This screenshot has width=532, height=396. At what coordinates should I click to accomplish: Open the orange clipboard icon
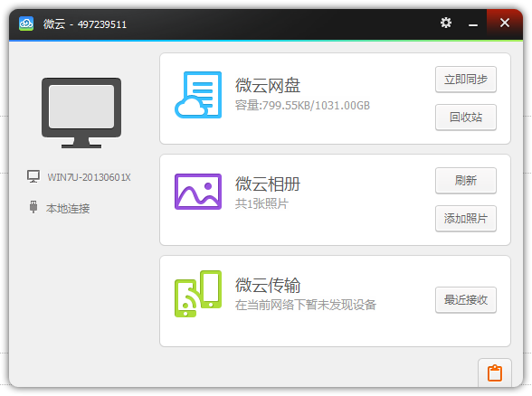click(495, 372)
